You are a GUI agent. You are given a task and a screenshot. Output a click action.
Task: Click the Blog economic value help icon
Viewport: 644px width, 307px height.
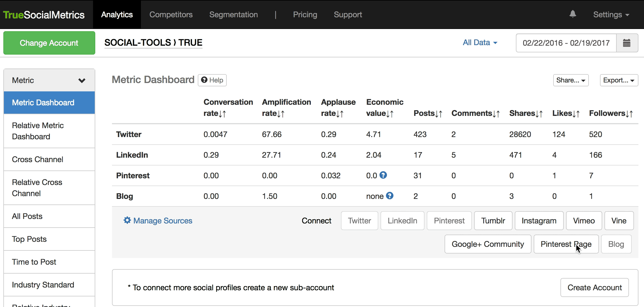point(390,196)
